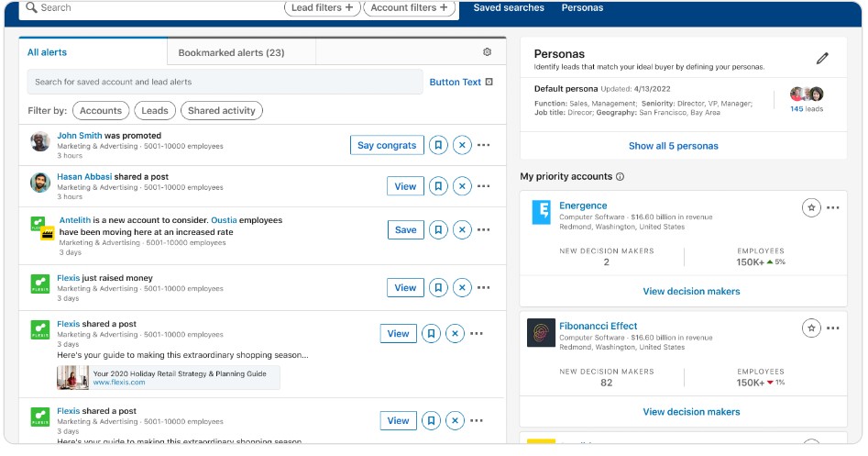Click the 145 leads link
Image resolution: width=868 pixels, height=456 pixels.
807,108
